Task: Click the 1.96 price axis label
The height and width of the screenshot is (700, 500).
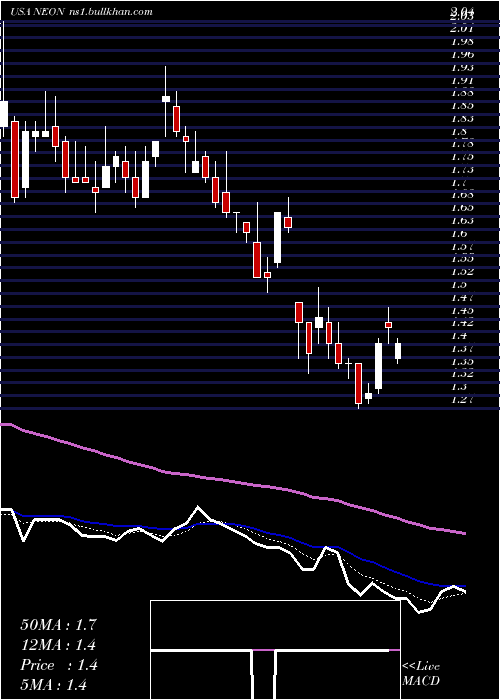Action: pos(462,54)
